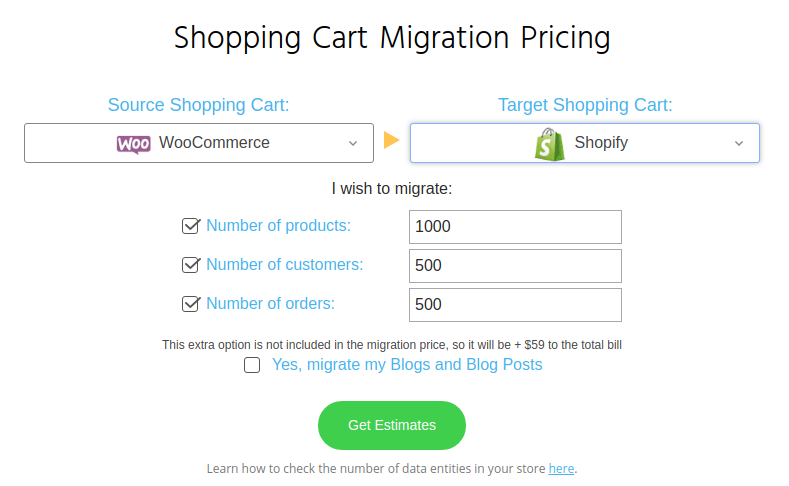Click the products quantity field showing 1000
789x486 pixels.
click(x=515, y=227)
